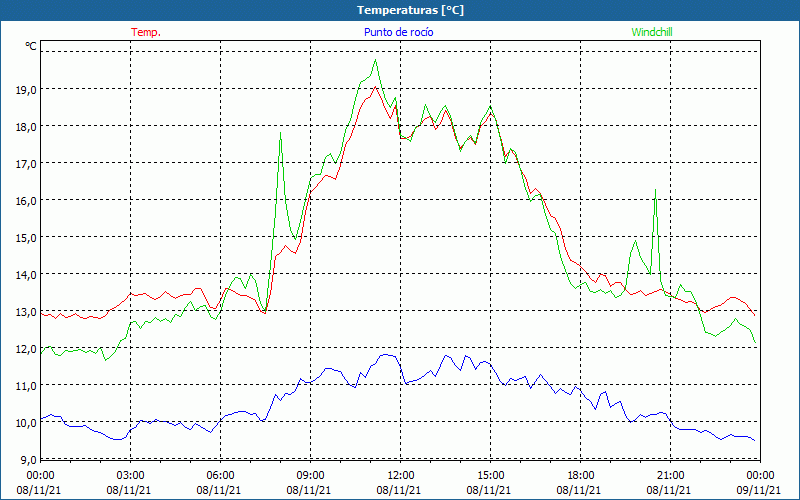Click the 12,0 y-axis value
The height and width of the screenshot is (500, 800).
27,349
